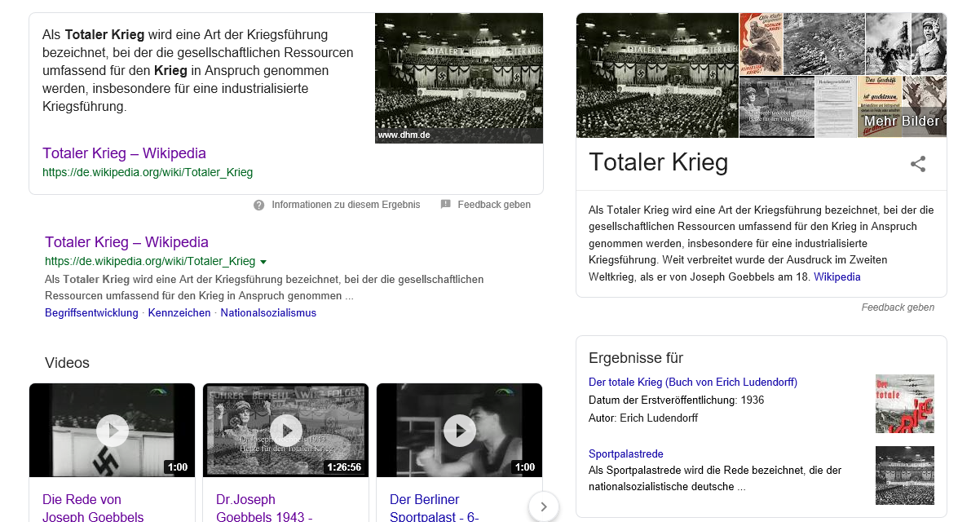
Task: Click the video title Der Berliner Sportpalast
Action: click(x=434, y=507)
